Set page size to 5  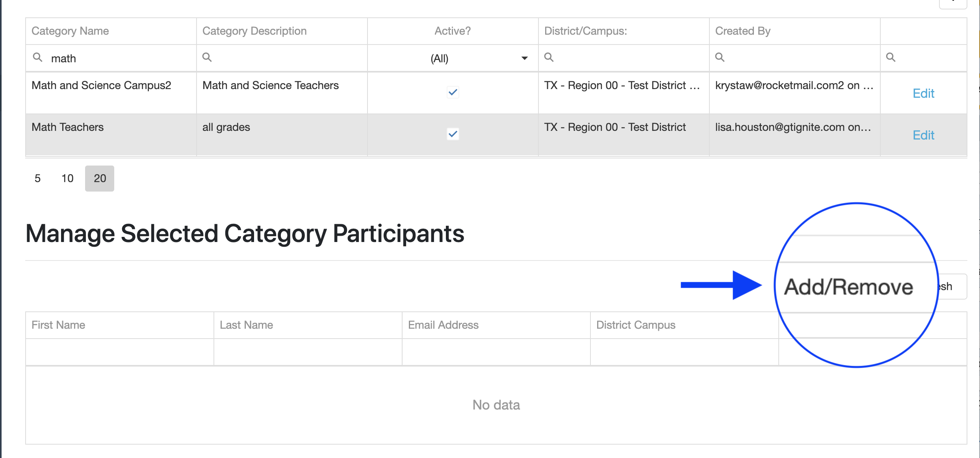coord(37,179)
